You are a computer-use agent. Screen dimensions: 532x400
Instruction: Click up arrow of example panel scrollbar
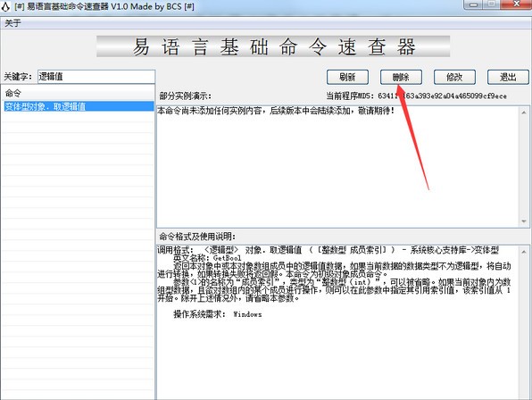coord(524,112)
